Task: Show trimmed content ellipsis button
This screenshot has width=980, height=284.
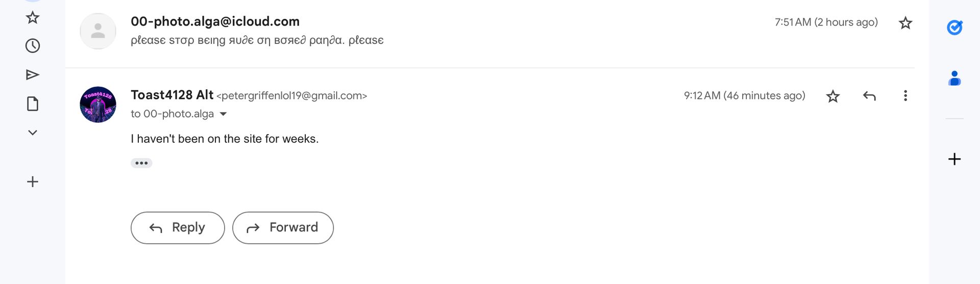Action: (141, 163)
